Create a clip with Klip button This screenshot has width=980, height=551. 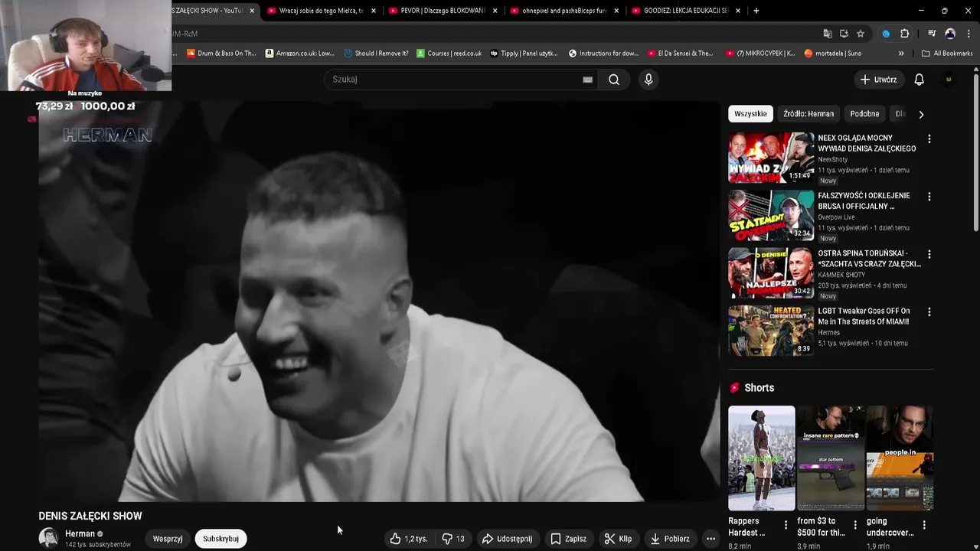618,539
